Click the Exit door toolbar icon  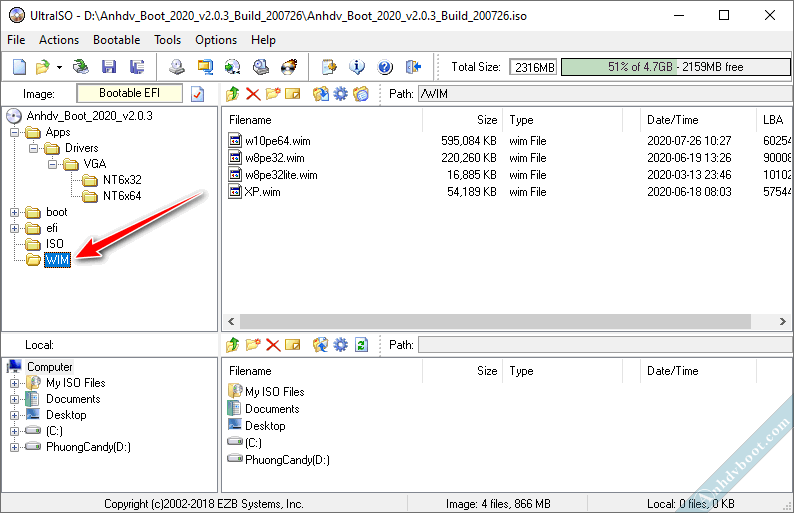click(x=413, y=67)
